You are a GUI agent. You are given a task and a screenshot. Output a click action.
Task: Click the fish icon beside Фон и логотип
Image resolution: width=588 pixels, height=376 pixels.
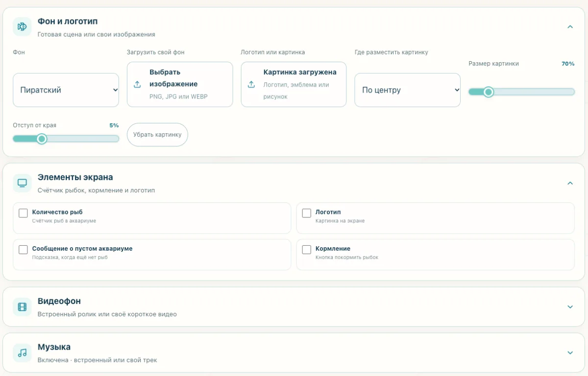tap(22, 26)
